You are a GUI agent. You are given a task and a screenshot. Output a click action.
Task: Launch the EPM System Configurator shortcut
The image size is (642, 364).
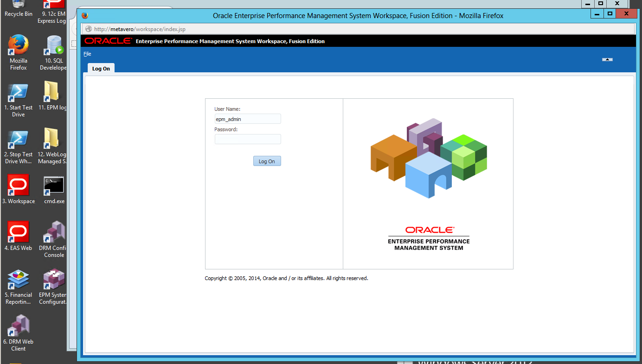coord(54,287)
